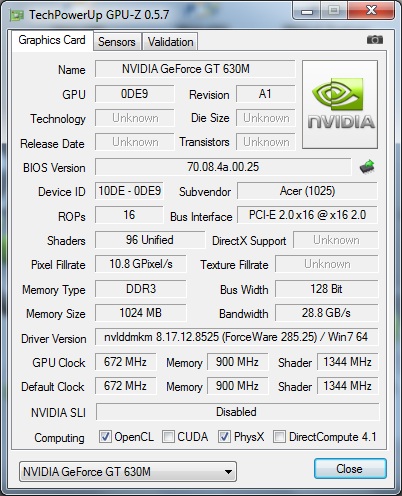Toggle the PhysX checkbox
The image size is (402, 496).
click(x=224, y=436)
